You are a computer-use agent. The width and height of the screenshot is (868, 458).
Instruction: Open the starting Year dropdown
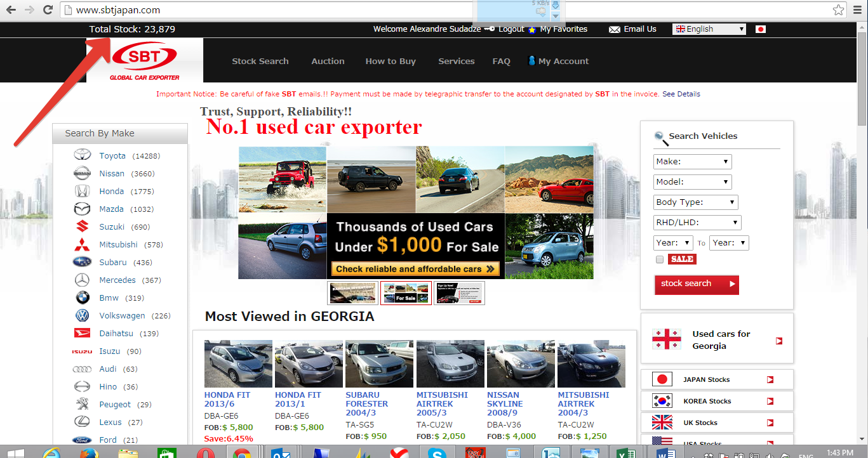[x=673, y=243]
